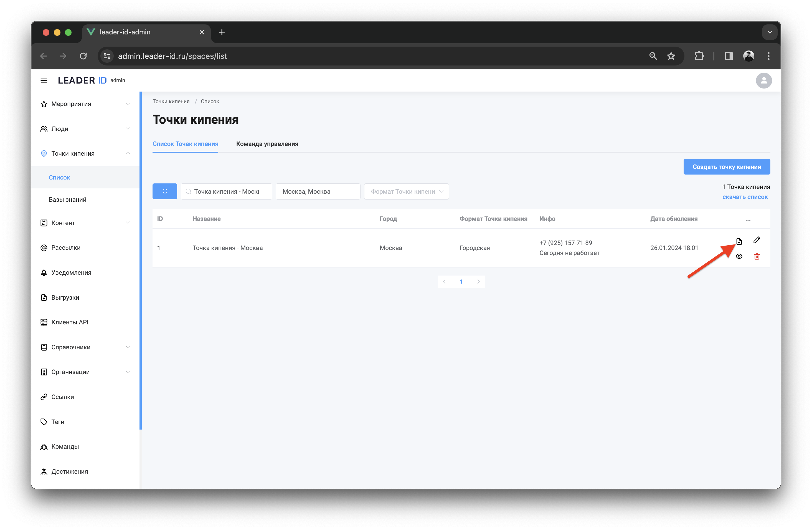Click Создать точку кипения button
Viewport: 812px width, 530px height.
click(x=726, y=167)
